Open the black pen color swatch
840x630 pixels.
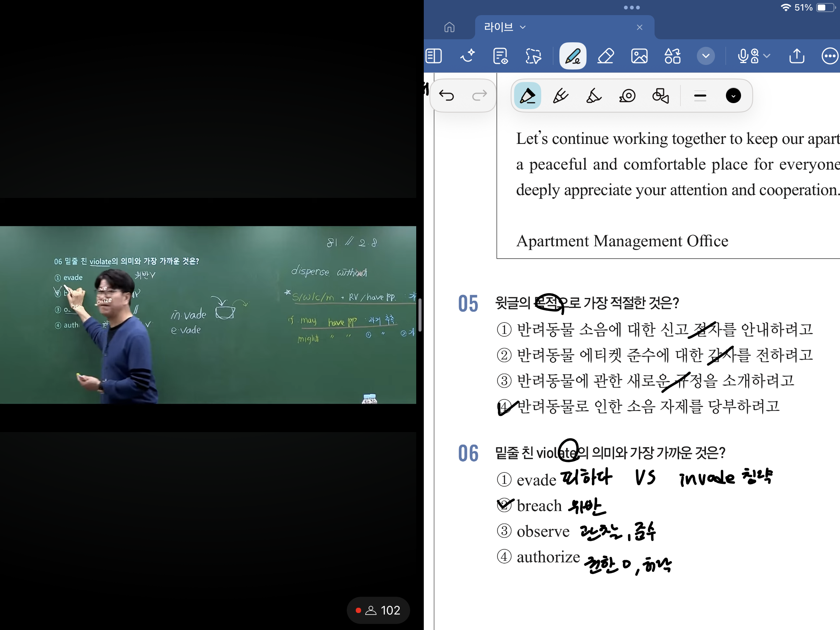pyautogui.click(x=733, y=96)
